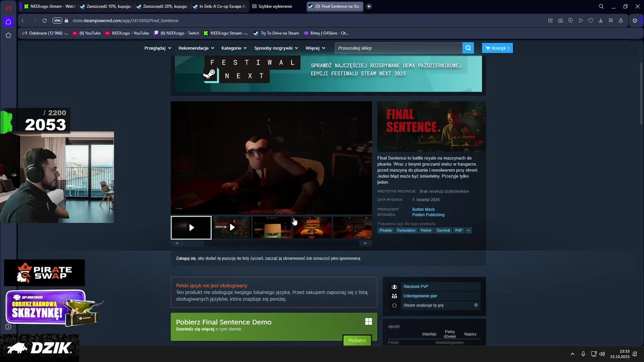The height and width of the screenshot is (362, 644).
Task: Open Udostępnianie gier feature link
Action: (x=420, y=296)
